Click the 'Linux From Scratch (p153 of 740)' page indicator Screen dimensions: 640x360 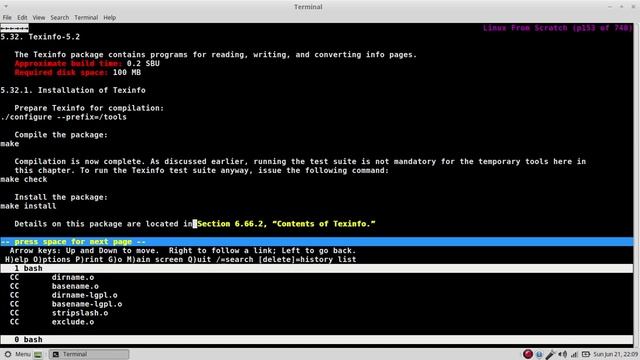pos(558,28)
